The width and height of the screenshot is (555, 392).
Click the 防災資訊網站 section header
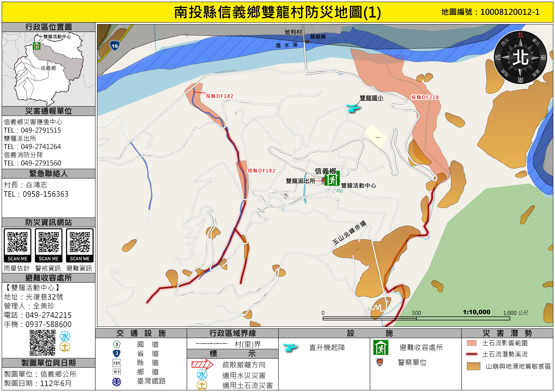(49, 222)
